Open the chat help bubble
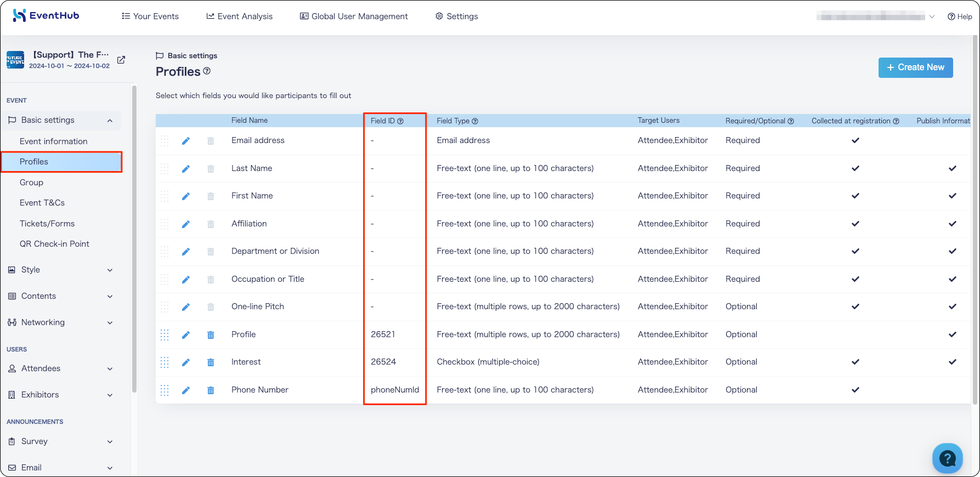 (947, 458)
